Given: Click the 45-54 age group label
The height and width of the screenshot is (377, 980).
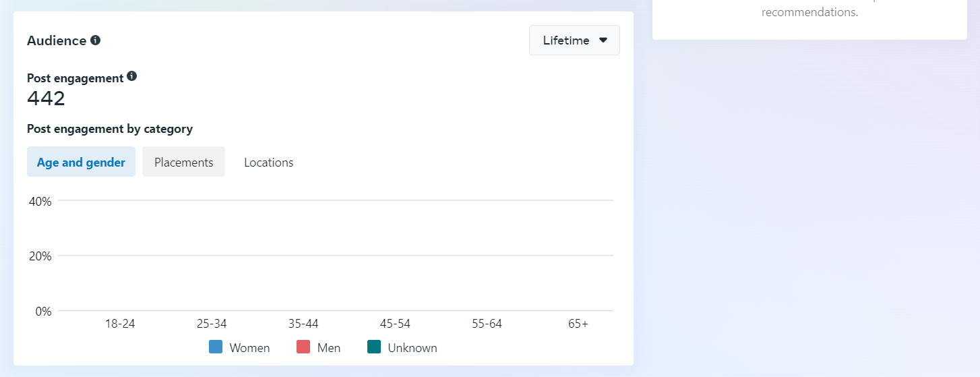Looking at the screenshot, I should (x=395, y=324).
